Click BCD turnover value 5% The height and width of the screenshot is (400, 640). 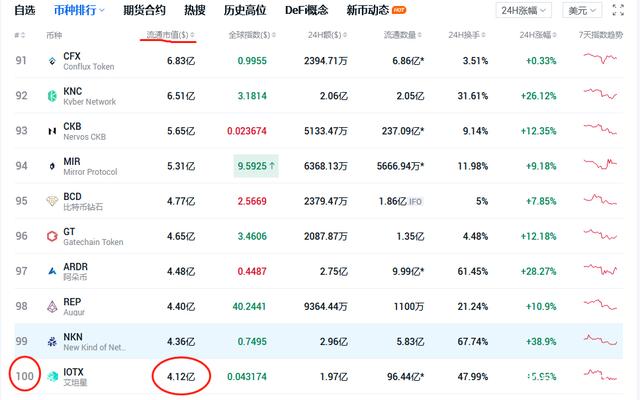(482, 201)
